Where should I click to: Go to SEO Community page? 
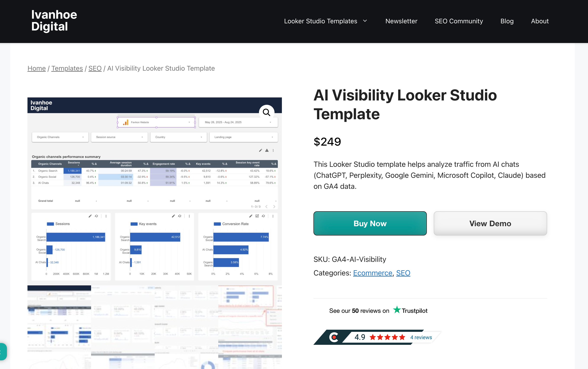(x=459, y=21)
